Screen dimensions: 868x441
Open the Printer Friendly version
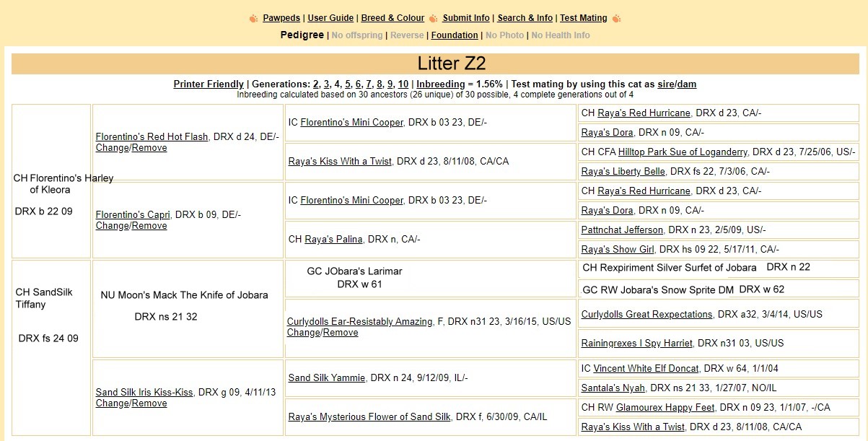pos(209,84)
